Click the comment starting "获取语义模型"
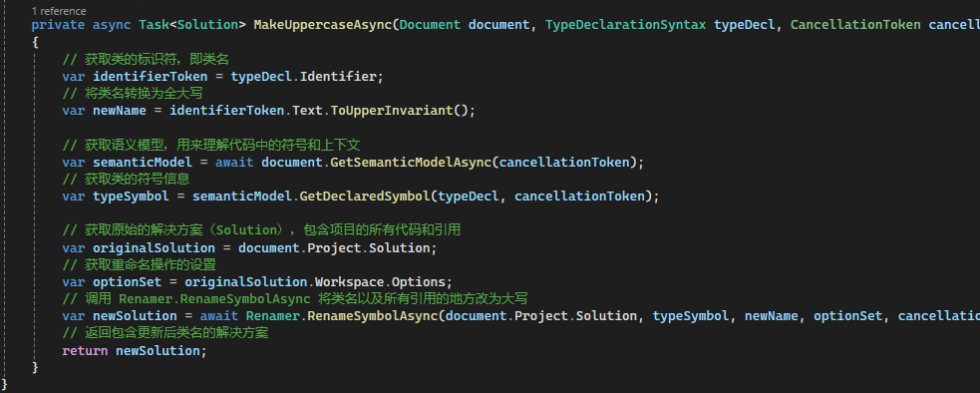 coord(211,146)
